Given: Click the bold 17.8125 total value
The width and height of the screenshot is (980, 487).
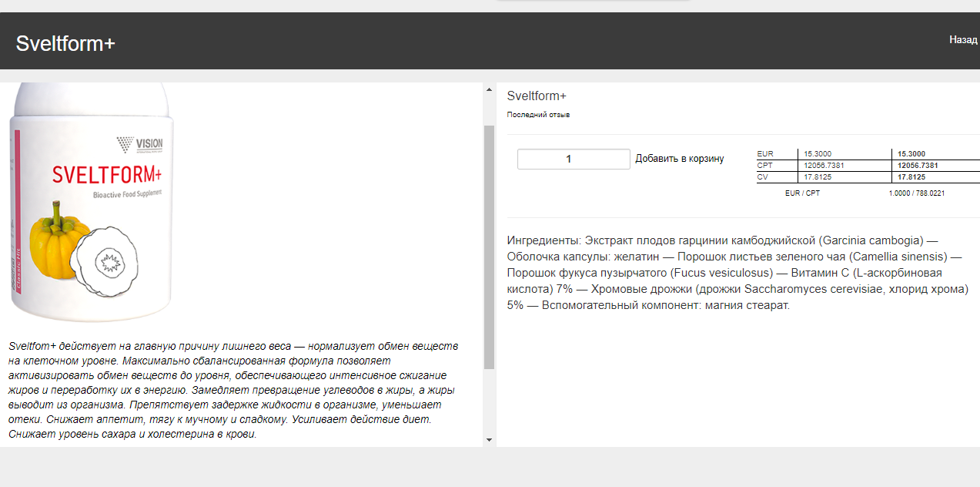Looking at the screenshot, I should click(911, 177).
